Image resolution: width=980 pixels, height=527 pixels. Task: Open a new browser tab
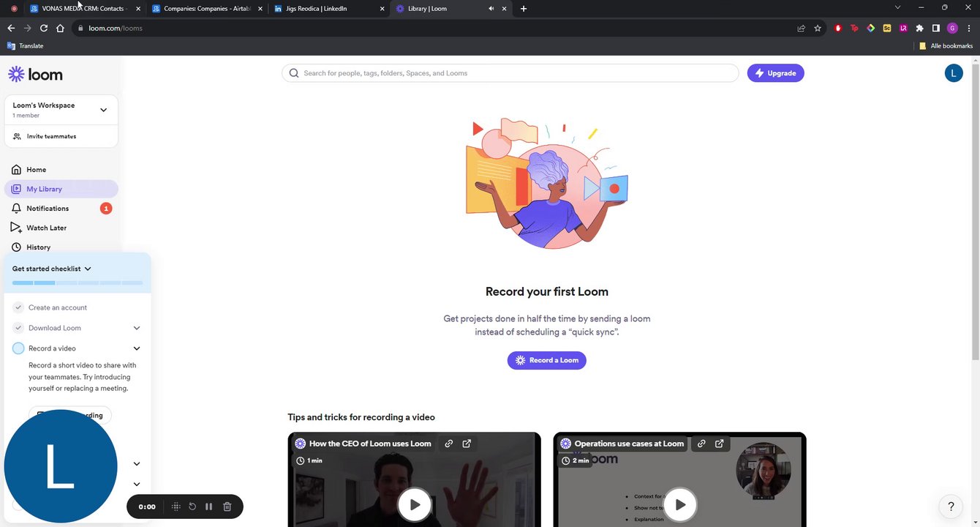point(523,9)
